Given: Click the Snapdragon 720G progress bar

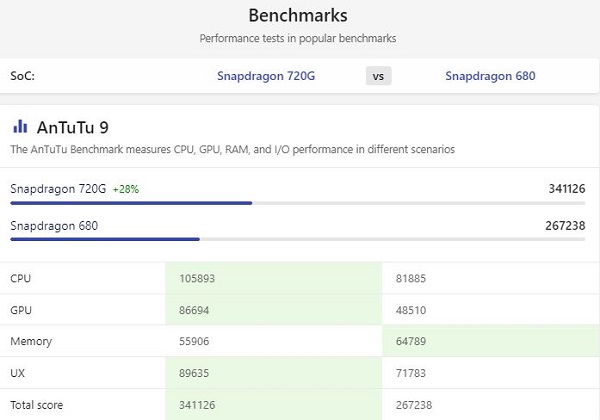Looking at the screenshot, I should (x=298, y=203).
